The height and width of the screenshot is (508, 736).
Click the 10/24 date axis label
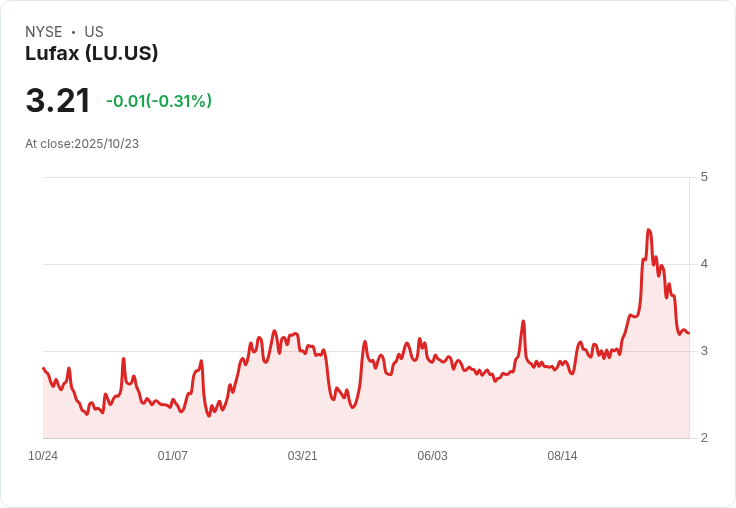[x=43, y=456]
